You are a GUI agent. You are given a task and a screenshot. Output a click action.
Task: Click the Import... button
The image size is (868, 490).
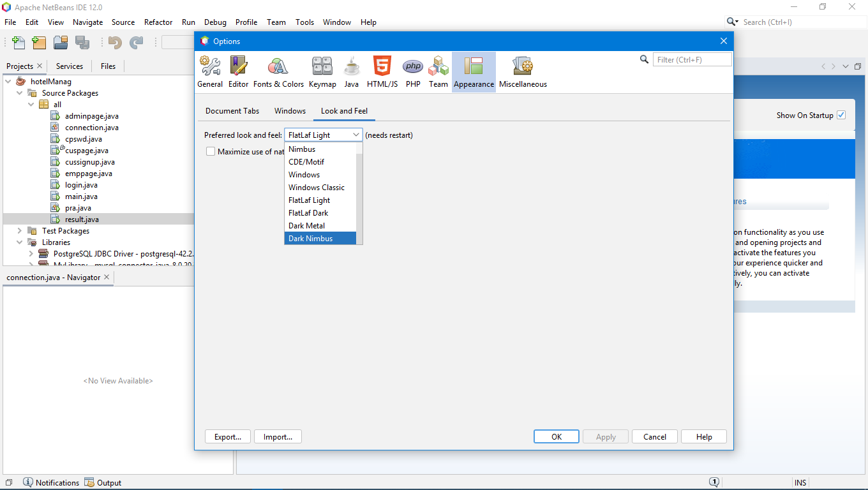tap(278, 437)
